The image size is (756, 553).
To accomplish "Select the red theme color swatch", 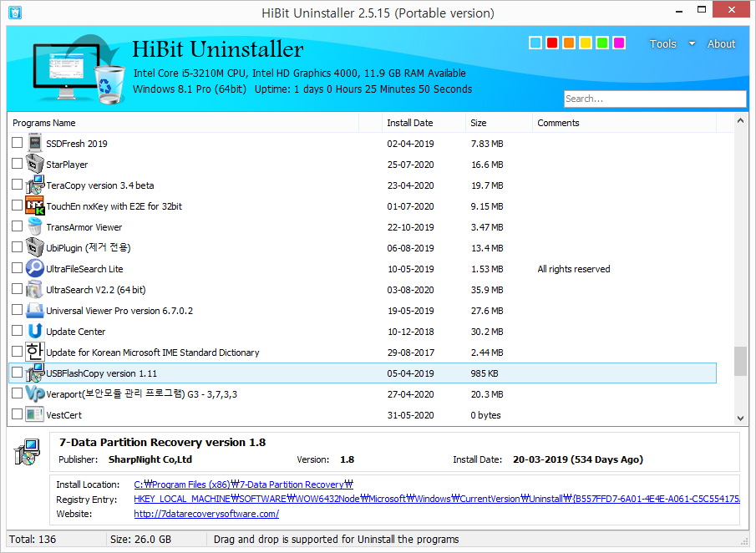I will pyautogui.click(x=552, y=43).
